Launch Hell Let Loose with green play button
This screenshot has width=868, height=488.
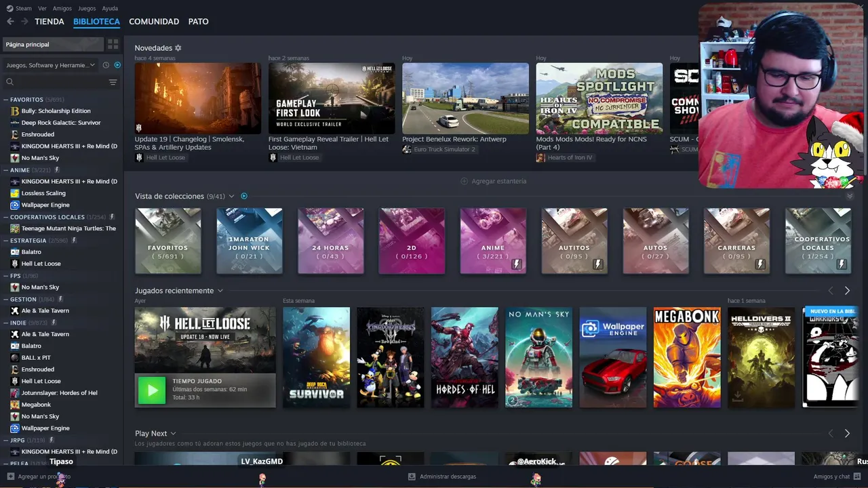pyautogui.click(x=152, y=390)
